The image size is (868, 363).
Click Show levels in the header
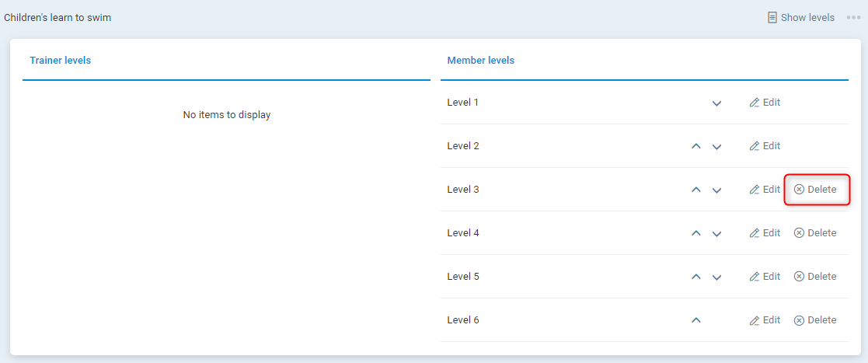800,18
